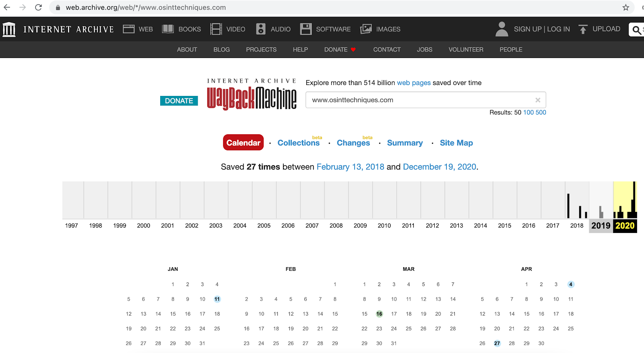This screenshot has height=353, width=644.
Task: Open the ABOUT menu item
Action: (x=187, y=50)
